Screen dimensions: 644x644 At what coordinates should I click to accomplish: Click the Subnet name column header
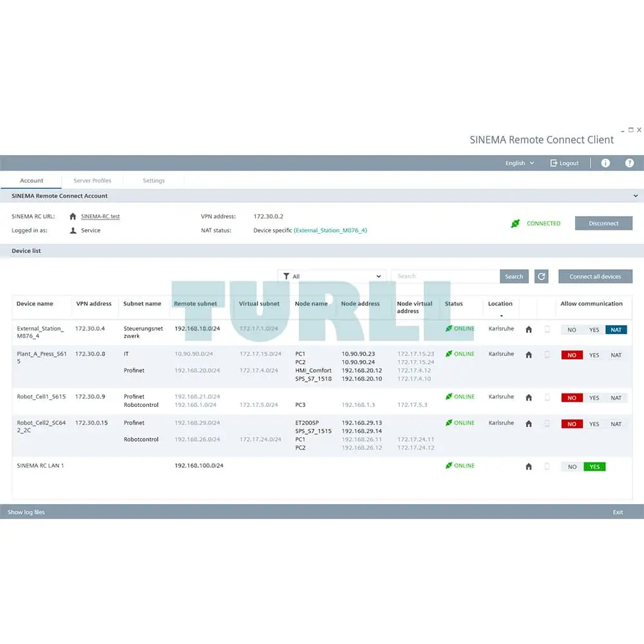click(142, 304)
